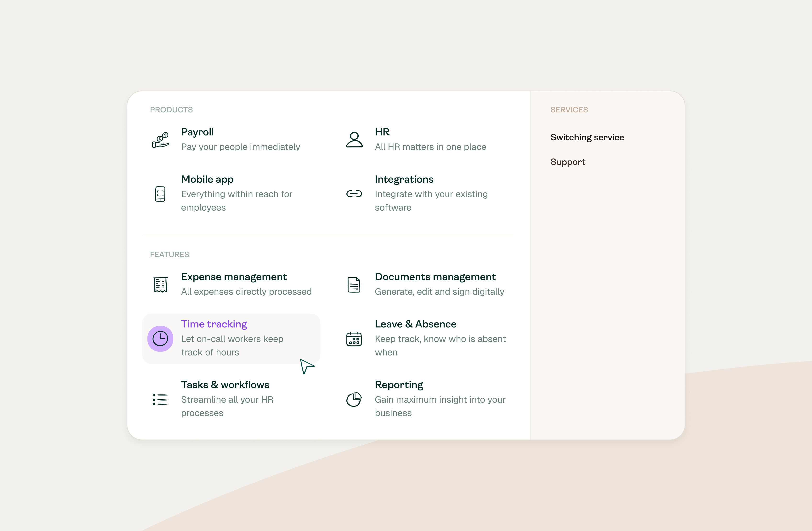Click the Payroll hand-with-coins icon
The image size is (812, 531).
click(160, 140)
